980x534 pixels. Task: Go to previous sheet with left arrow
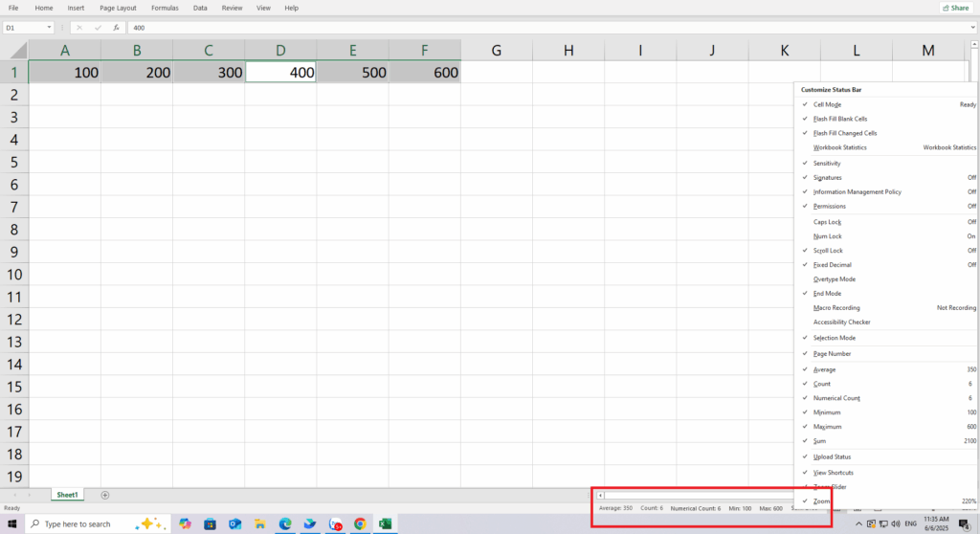15,495
